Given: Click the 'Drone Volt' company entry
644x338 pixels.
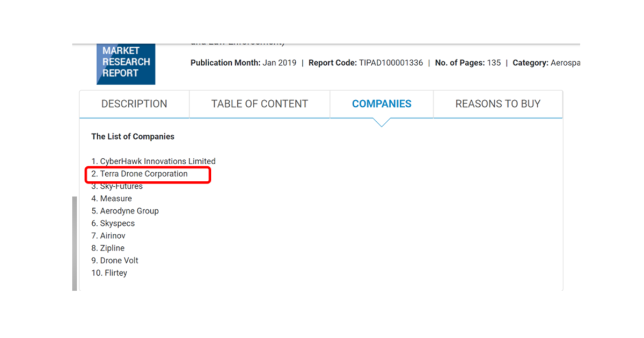Looking at the screenshot, I should coord(115,260).
